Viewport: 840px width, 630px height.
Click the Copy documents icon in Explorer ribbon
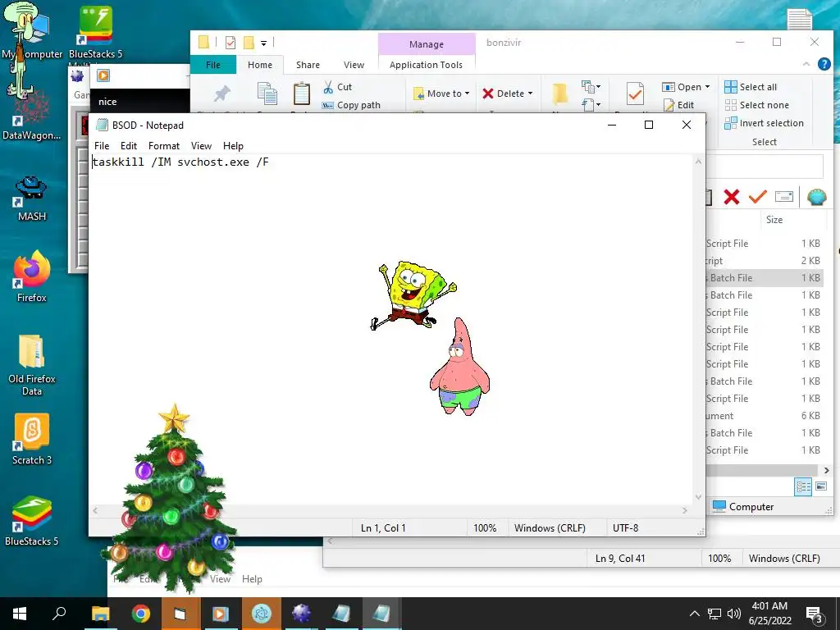[267, 94]
